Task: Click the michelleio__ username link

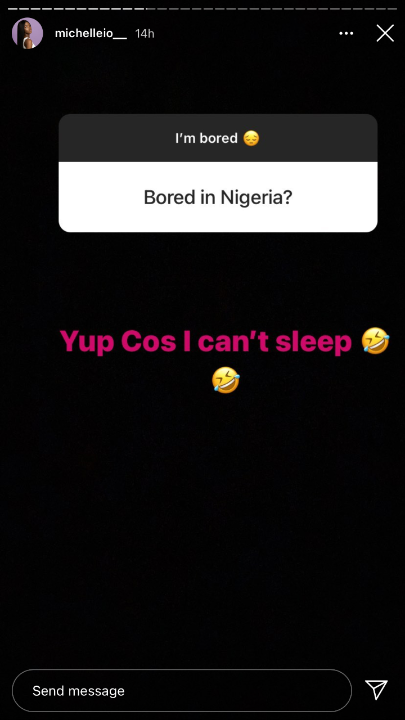Action: pyautogui.click(x=91, y=34)
